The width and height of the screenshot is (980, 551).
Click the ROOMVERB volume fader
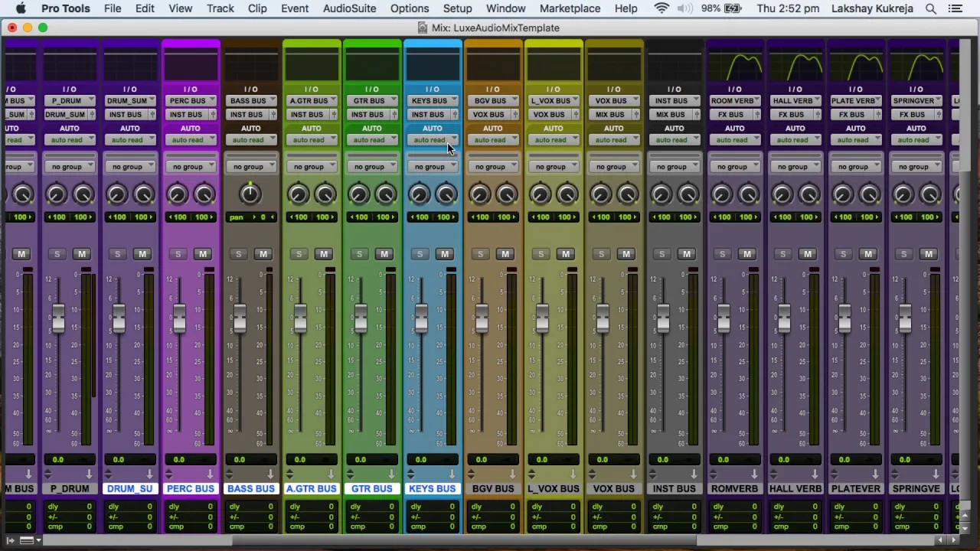(723, 317)
